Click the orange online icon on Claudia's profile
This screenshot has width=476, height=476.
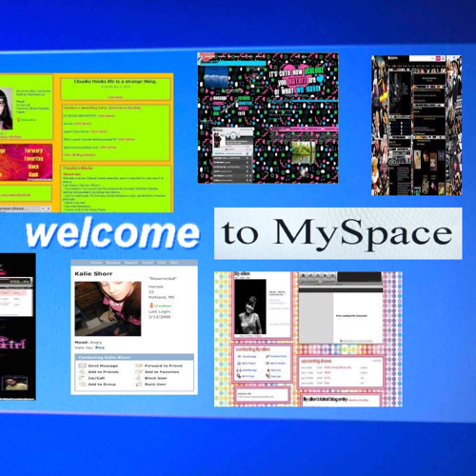pos(18,120)
